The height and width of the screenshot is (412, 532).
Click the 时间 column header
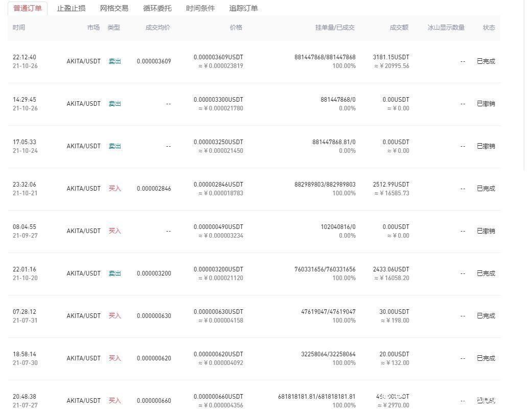click(x=19, y=28)
